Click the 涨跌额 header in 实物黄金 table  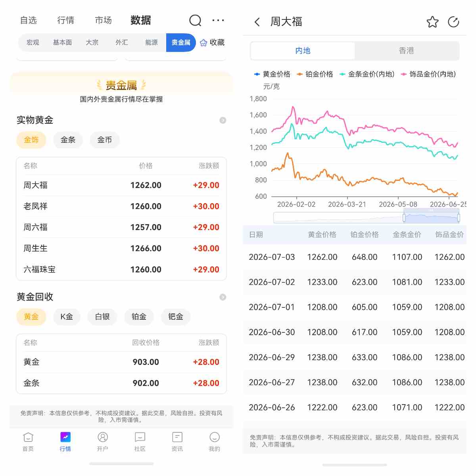point(209,166)
